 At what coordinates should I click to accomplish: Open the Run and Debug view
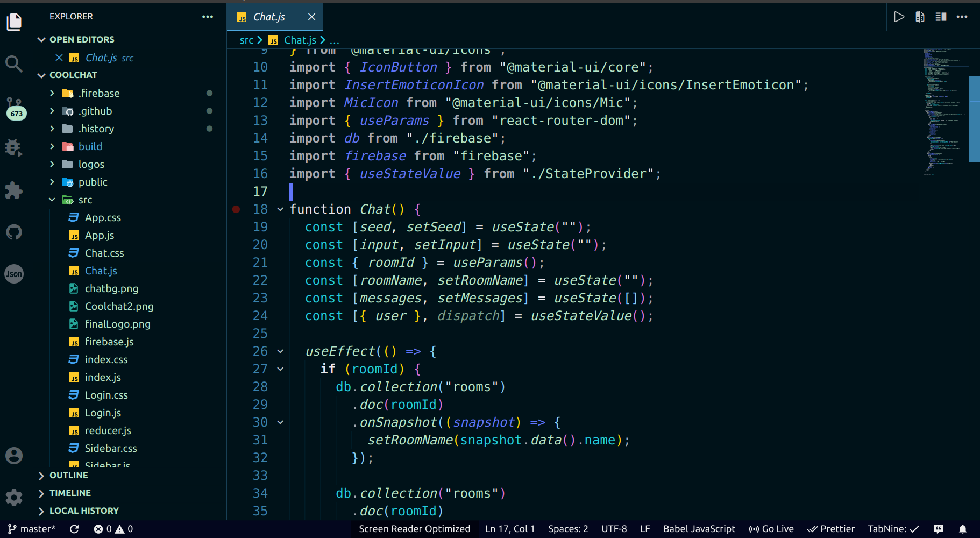(x=14, y=147)
